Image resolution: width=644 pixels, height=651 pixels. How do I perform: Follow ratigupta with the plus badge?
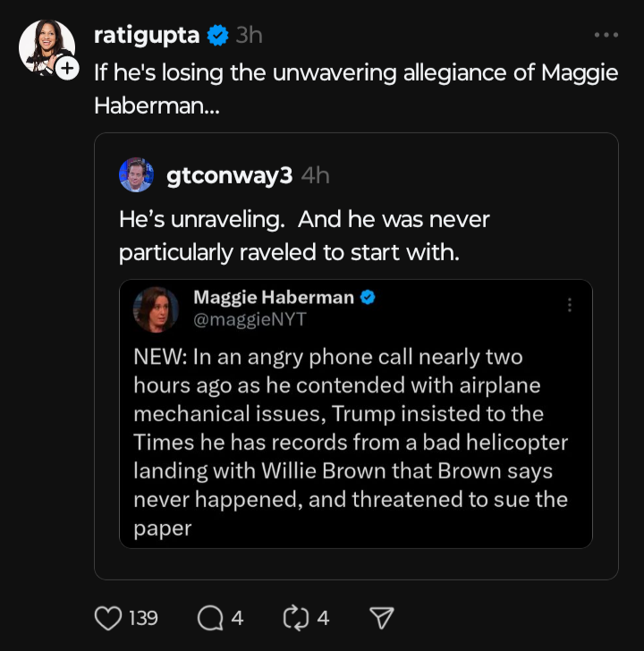(67, 68)
